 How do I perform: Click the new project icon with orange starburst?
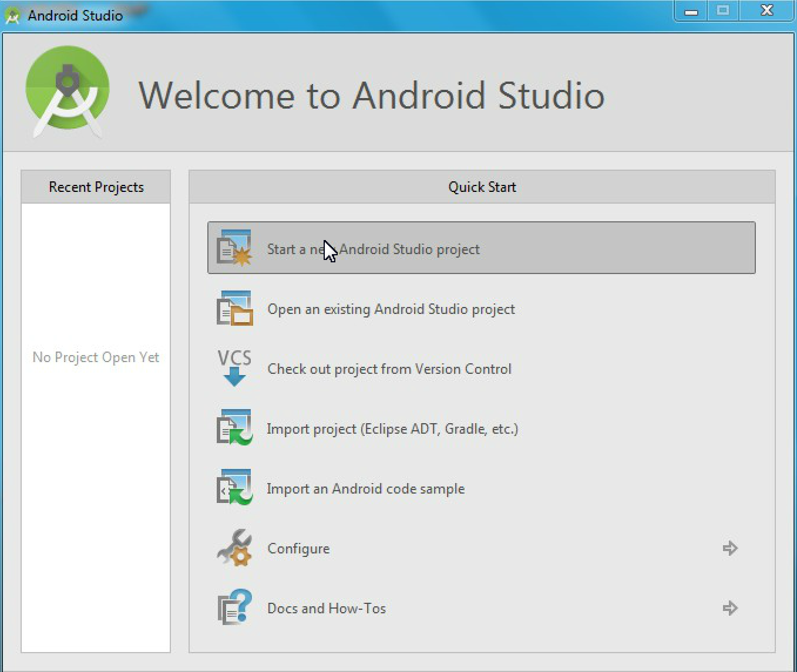pos(234,248)
